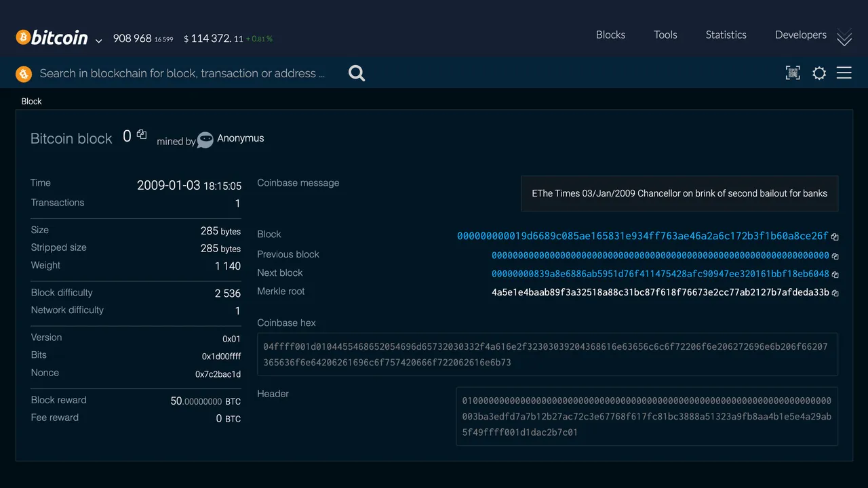Open the block hash link ending 8ce26f
The width and height of the screenshot is (868, 488).
[643, 236]
